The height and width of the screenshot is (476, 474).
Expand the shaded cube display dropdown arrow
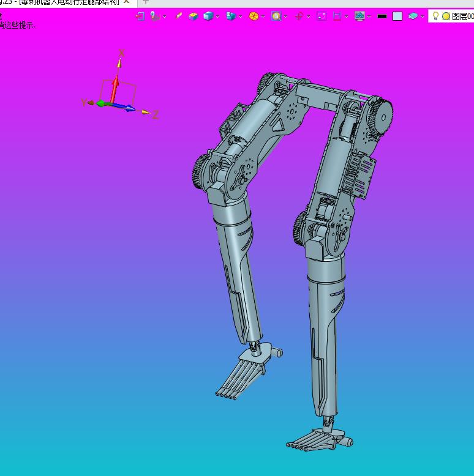coord(217,17)
